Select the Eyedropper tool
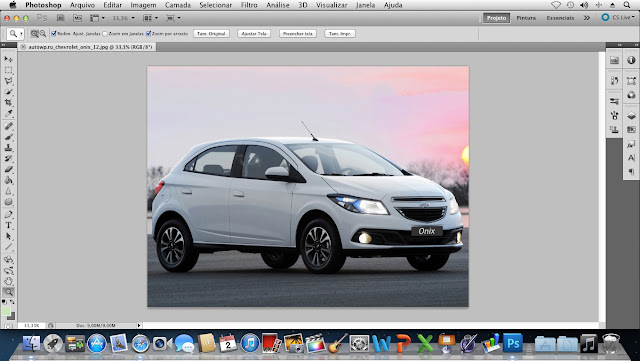Viewport: 640px width, 361px height. point(8,114)
